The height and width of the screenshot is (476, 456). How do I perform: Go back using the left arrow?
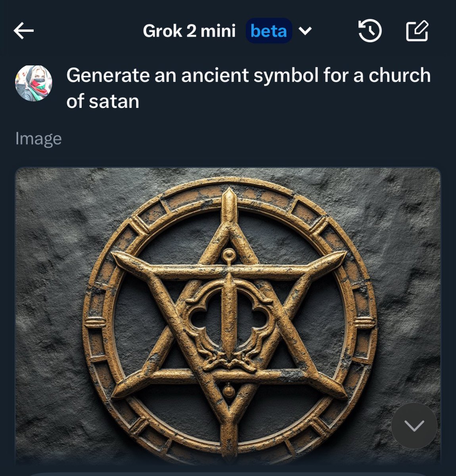[24, 31]
